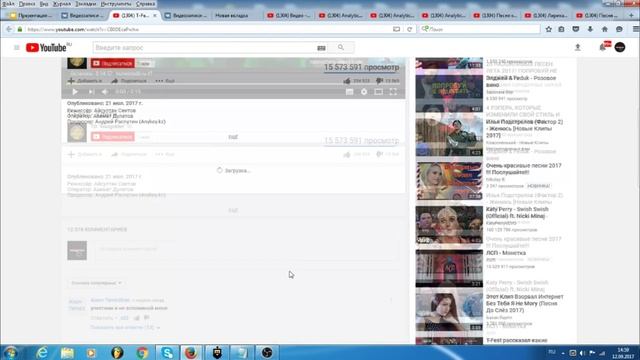640x360 pixels.
Task: Play the video in the player
Action: tap(75, 92)
